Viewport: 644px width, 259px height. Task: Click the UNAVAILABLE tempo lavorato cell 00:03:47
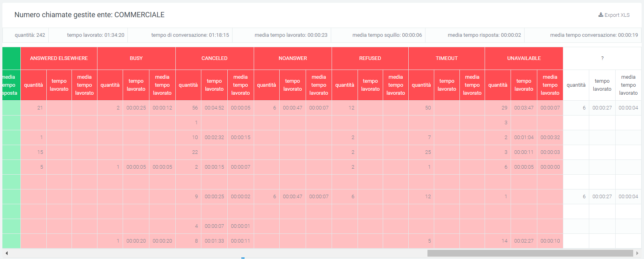tap(524, 108)
